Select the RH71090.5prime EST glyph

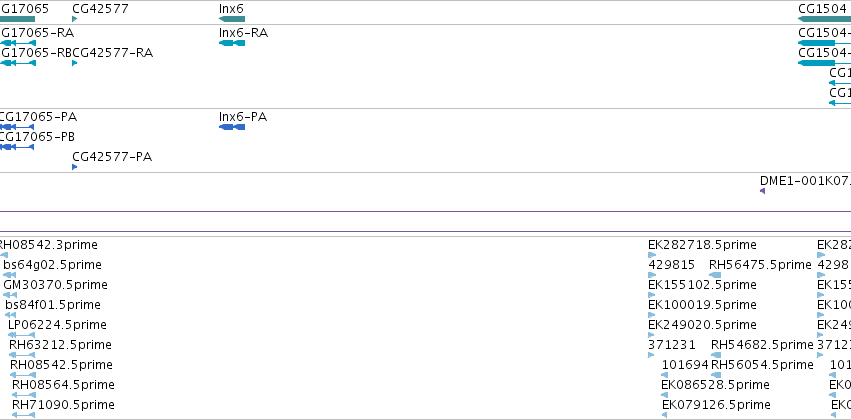(x=23, y=415)
